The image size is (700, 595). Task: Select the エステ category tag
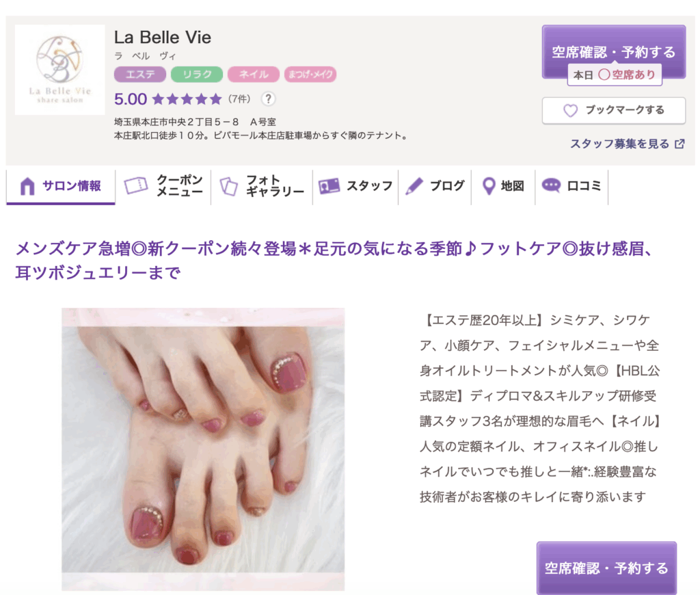[x=139, y=74]
